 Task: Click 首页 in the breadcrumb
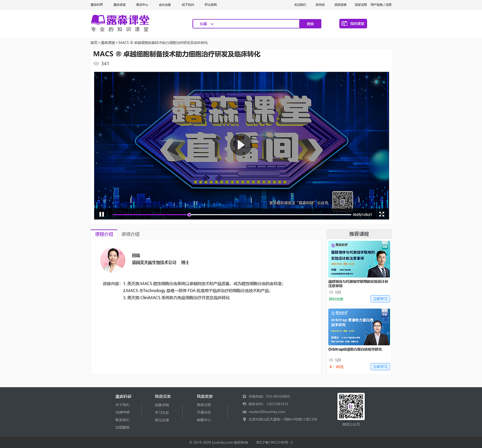coord(94,43)
